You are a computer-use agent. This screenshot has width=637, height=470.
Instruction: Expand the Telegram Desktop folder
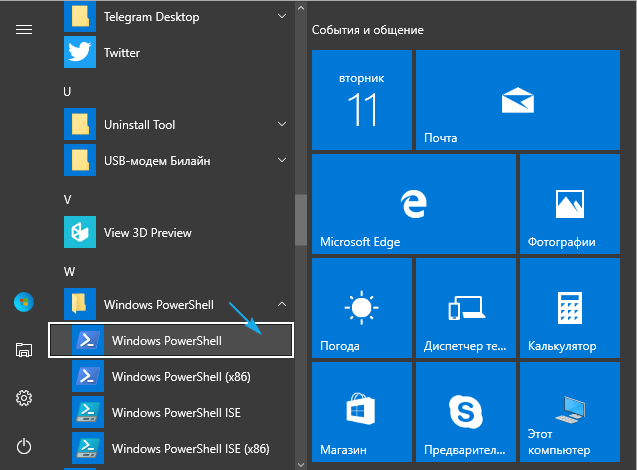[x=282, y=17]
